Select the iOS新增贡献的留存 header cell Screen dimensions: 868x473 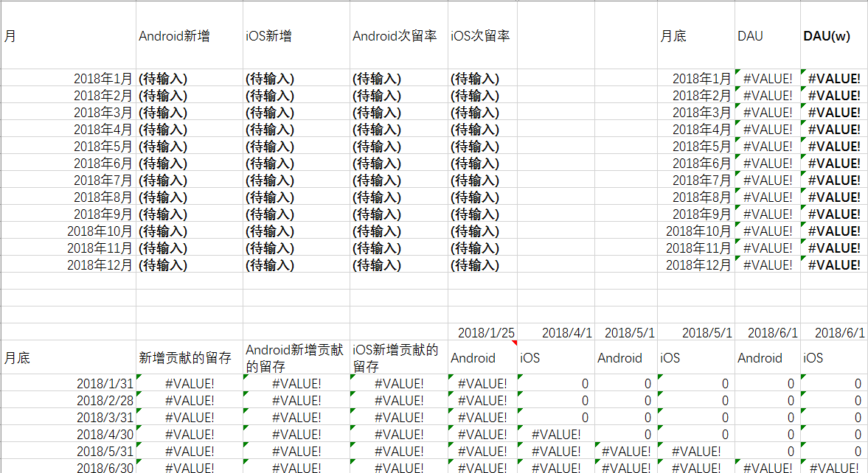click(x=398, y=357)
